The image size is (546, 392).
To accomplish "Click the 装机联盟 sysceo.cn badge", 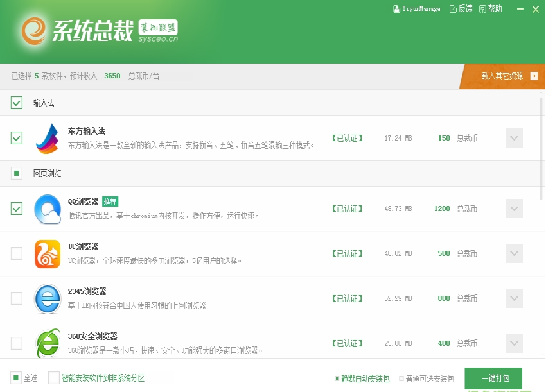I will click(x=158, y=31).
